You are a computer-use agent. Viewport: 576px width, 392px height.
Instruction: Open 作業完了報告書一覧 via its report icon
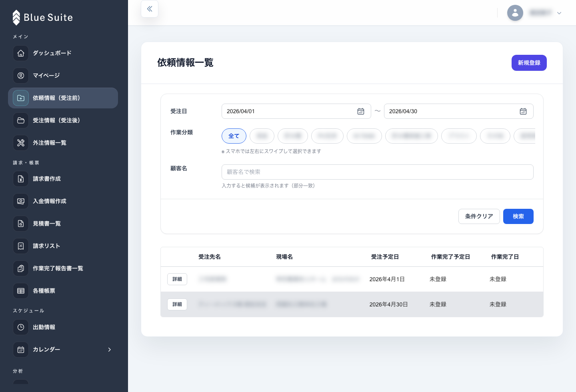coord(21,268)
